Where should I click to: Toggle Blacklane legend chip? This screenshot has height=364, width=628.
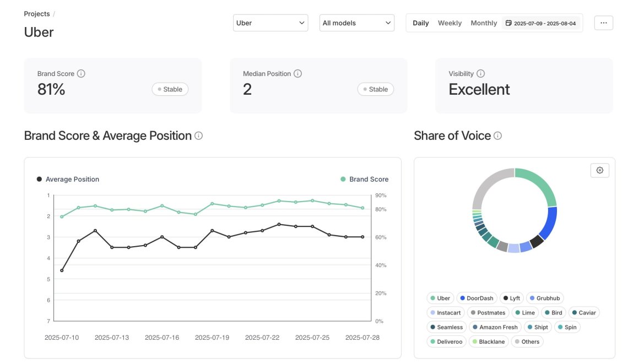[x=489, y=341]
